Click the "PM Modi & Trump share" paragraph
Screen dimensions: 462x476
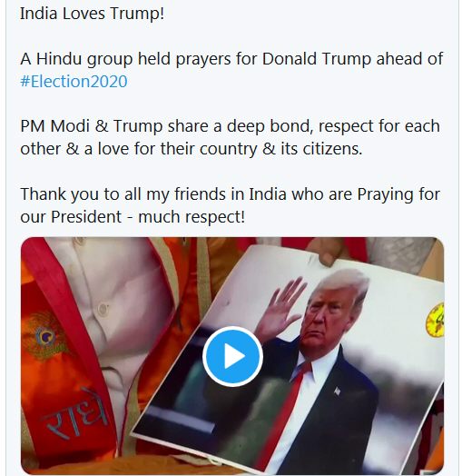230,137
